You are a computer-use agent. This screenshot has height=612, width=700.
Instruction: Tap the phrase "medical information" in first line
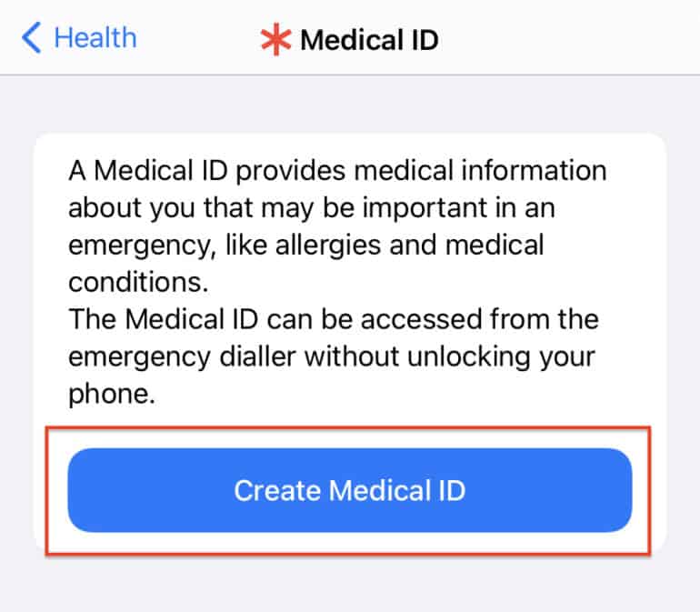coord(480,171)
